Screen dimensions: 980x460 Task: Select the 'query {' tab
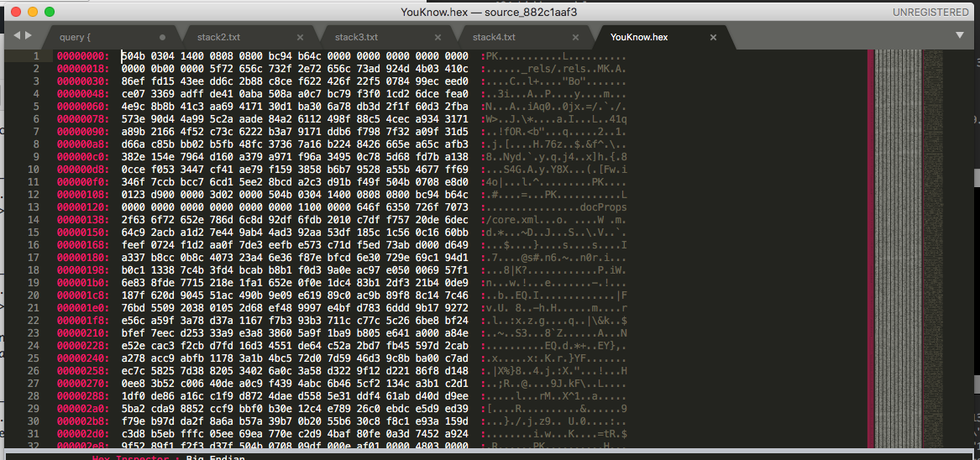pyautogui.click(x=75, y=38)
